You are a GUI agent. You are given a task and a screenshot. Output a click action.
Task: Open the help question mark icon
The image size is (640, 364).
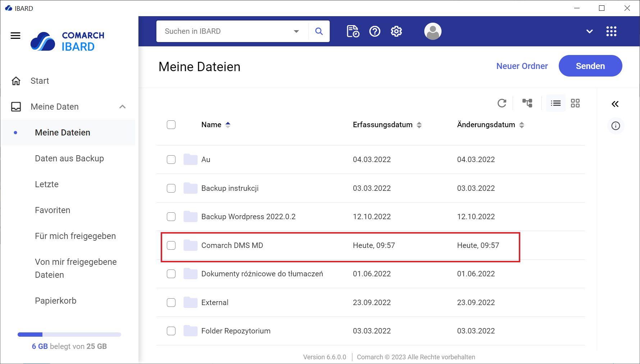[375, 31]
